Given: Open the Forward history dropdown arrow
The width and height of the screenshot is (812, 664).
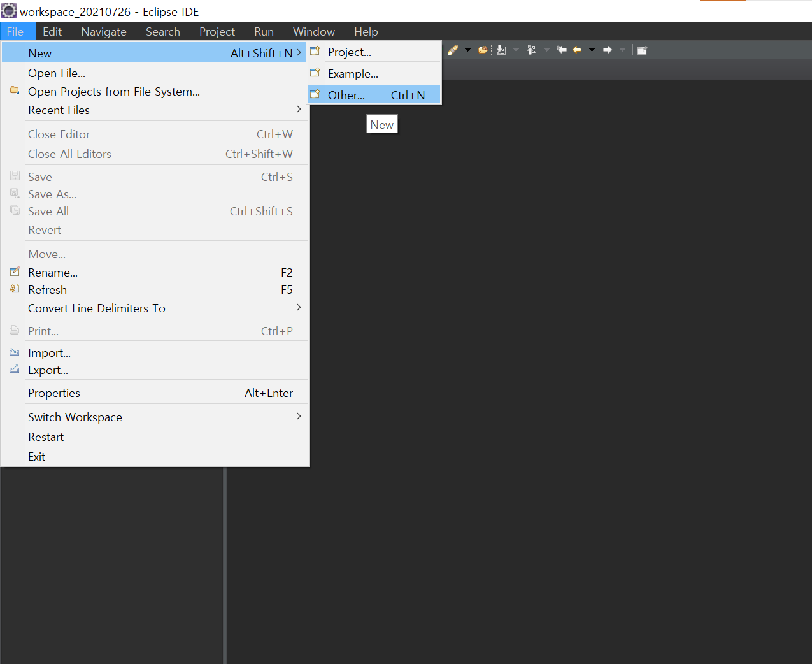Looking at the screenshot, I should (623, 50).
